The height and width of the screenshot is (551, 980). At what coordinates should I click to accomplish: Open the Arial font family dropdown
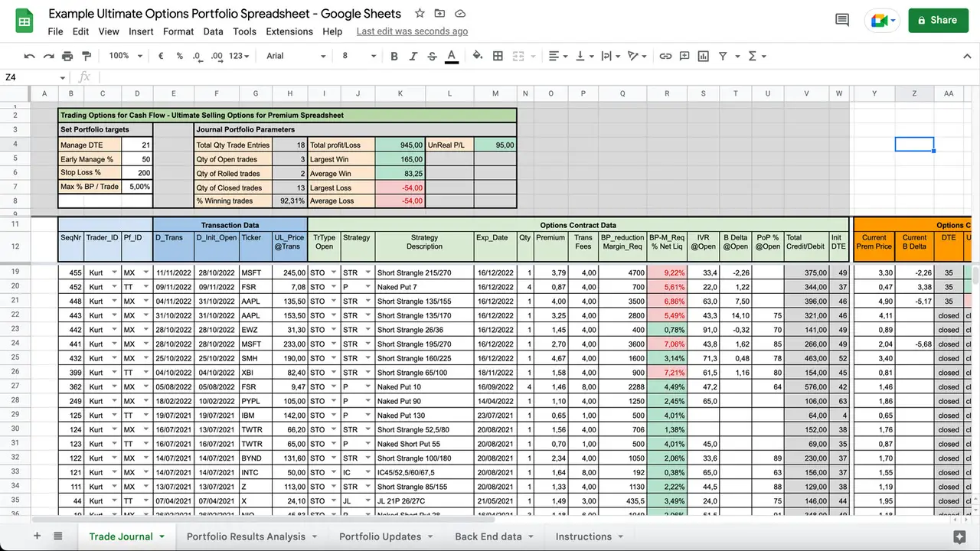[x=296, y=56]
